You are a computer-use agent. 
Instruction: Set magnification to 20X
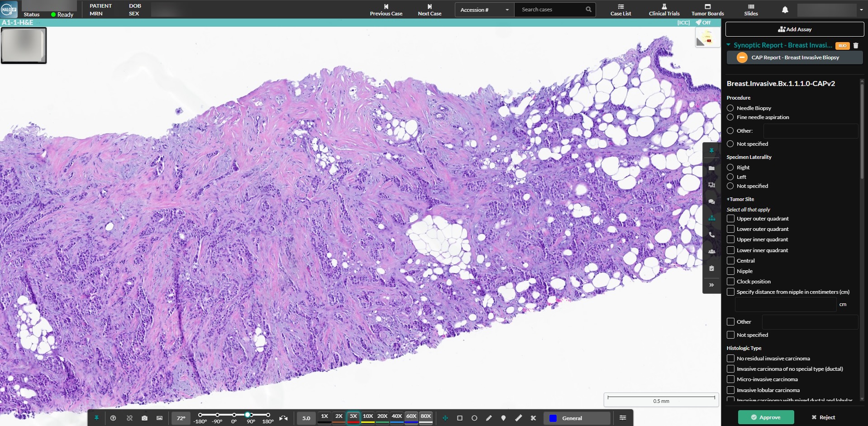coord(382,417)
